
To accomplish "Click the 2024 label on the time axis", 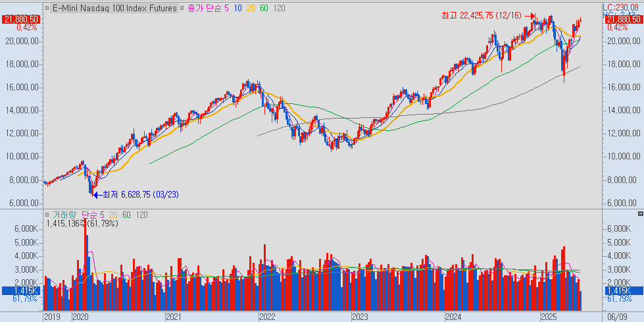I will click(453, 317).
